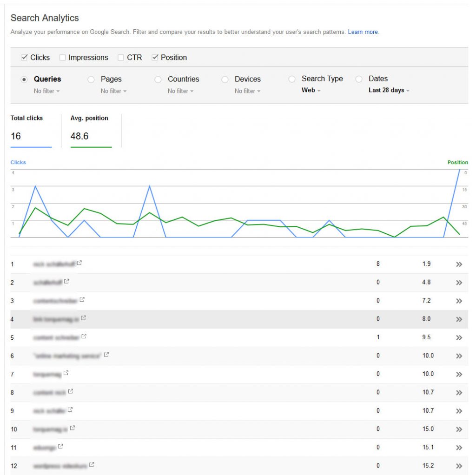Open external link icon in row 1
The height and width of the screenshot is (475, 476).
coord(79,263)
